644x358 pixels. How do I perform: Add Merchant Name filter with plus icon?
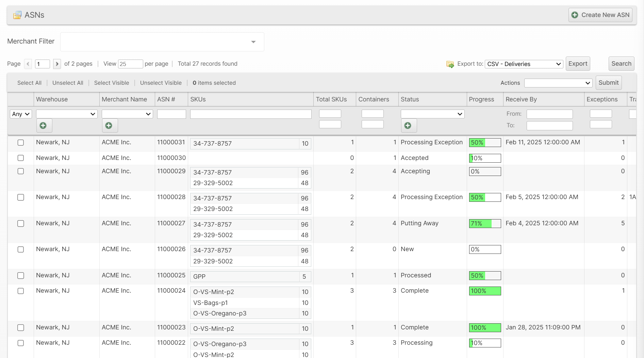click(x=109, y=126)
